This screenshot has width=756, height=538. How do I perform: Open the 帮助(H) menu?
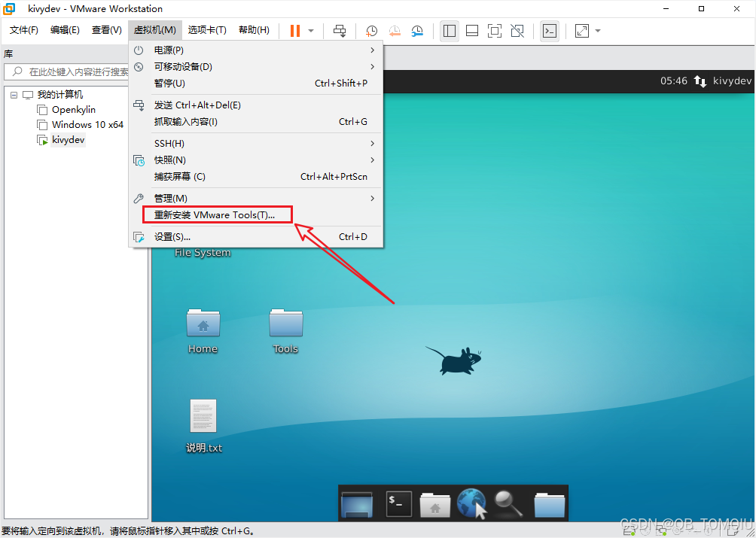[x=254, y=30]
